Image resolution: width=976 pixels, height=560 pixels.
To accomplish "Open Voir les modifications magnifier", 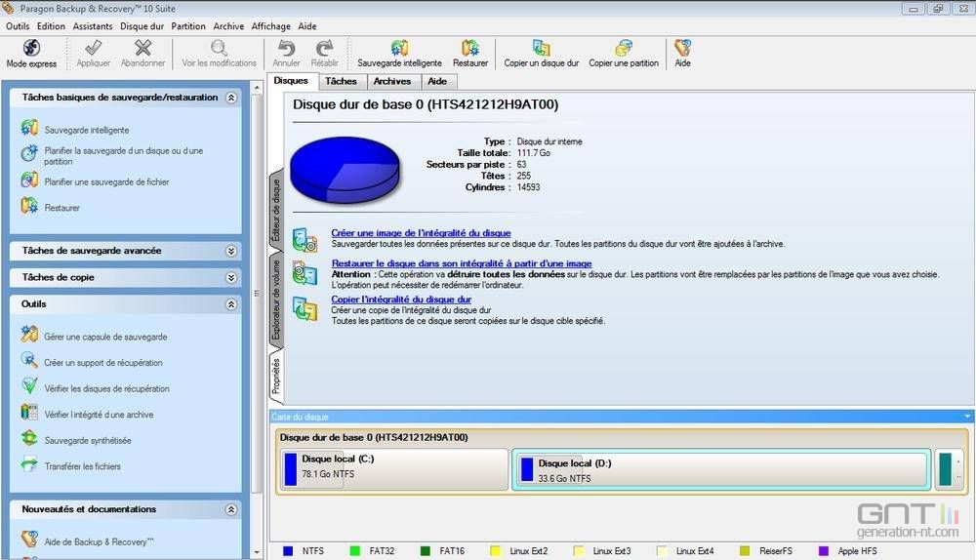I will [x=219, y=48].
